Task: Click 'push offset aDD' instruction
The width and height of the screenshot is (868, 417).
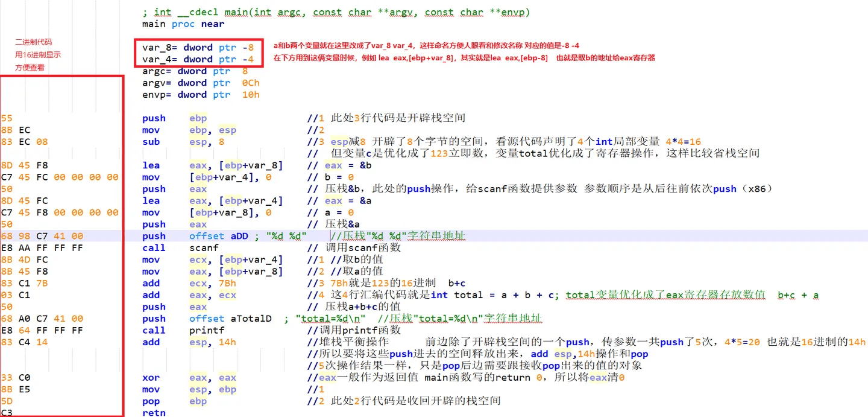Action: point(195,236)
